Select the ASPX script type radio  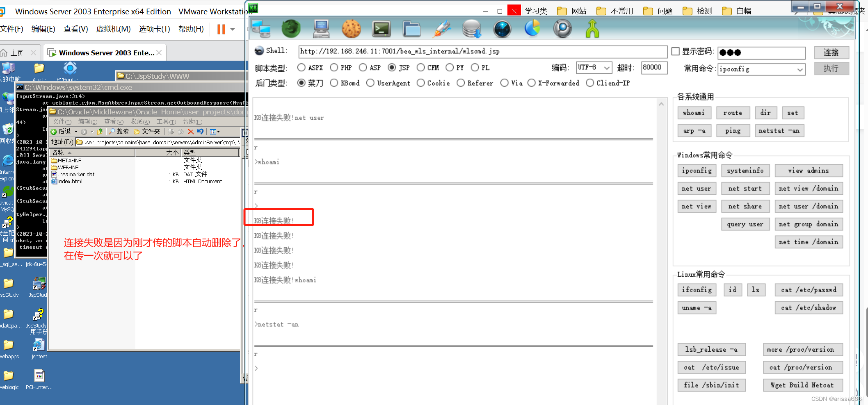302,68
